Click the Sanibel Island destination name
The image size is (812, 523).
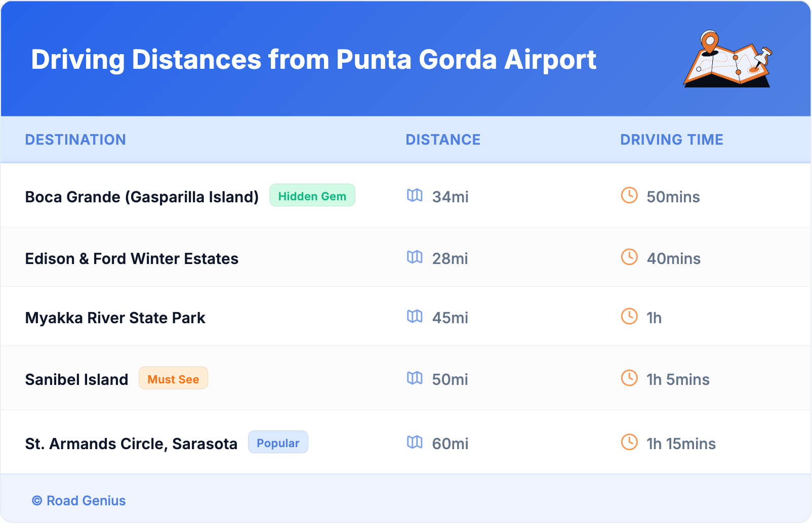pos(76,379)
